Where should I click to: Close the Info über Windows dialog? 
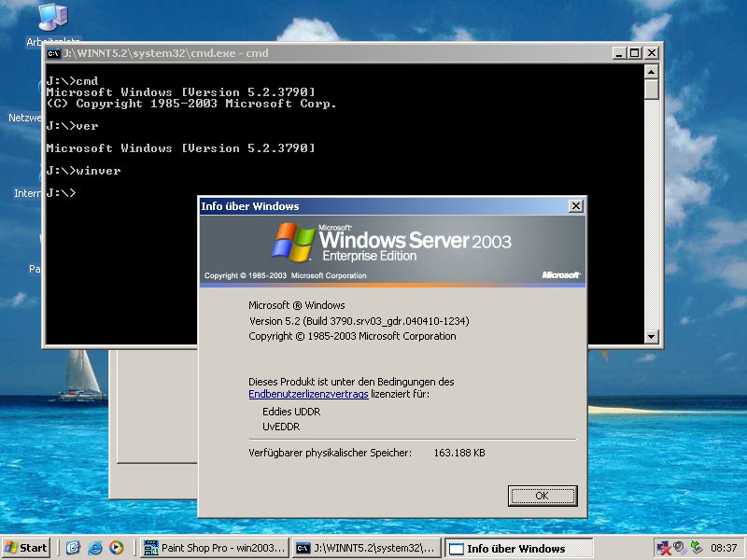point(575,205)
